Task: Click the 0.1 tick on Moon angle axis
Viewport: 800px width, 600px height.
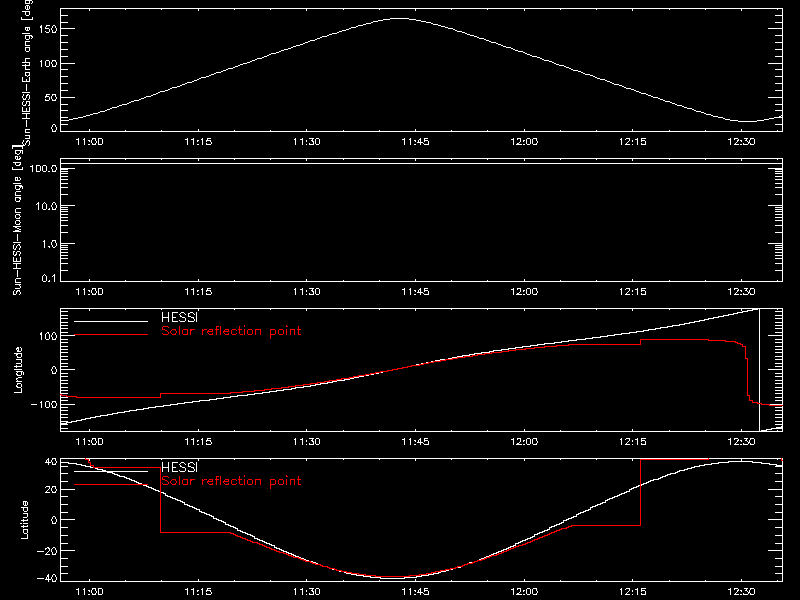Action: pos(49,278)
